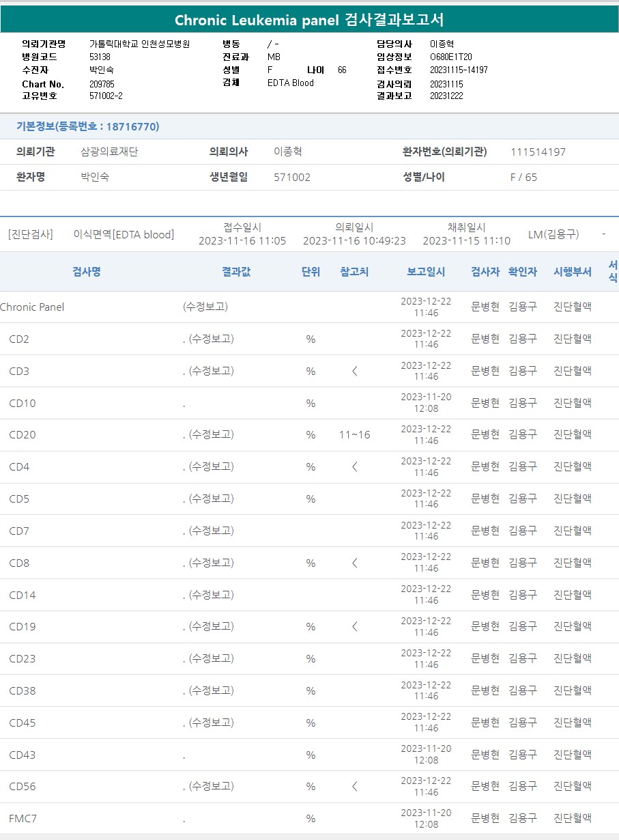Click the LM(김용구) label
This screenshot has width=619, height=840.
pyautogui.click(x=553, y=234)
